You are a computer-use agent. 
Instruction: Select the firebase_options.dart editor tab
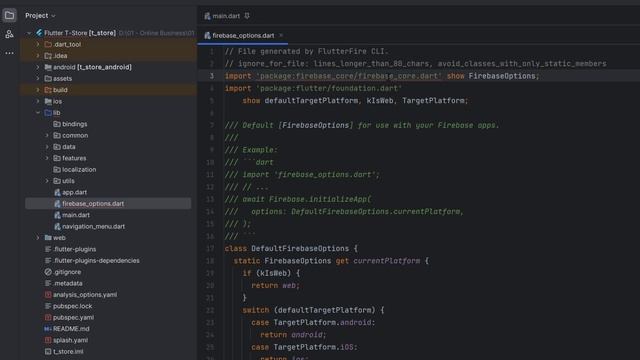243,36
